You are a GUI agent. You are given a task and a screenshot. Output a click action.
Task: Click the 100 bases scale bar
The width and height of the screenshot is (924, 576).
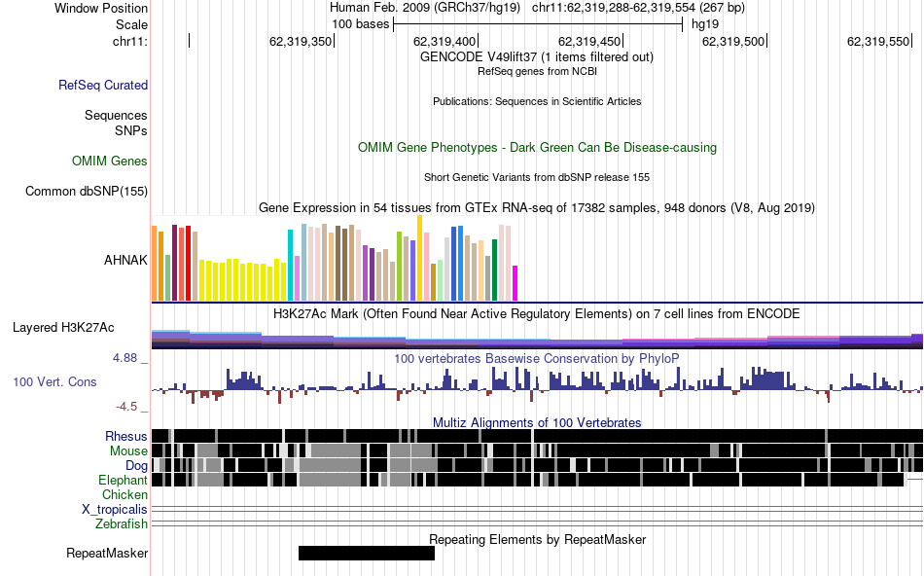[x=538, y=24]
